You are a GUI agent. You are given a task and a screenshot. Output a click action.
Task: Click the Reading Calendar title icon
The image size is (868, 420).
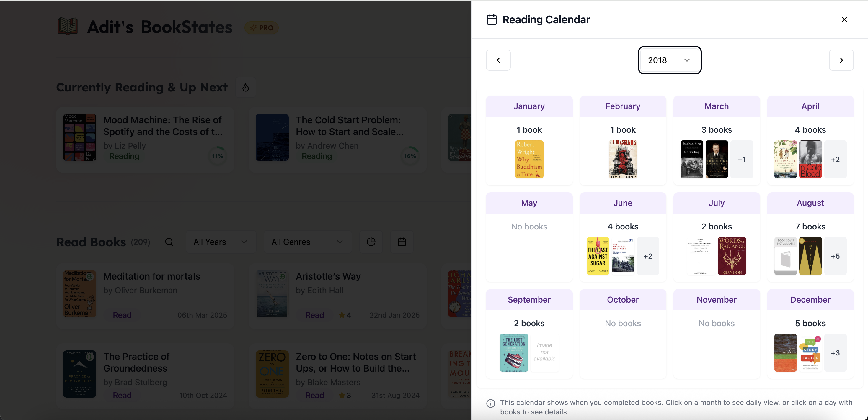tap(492, 19)
